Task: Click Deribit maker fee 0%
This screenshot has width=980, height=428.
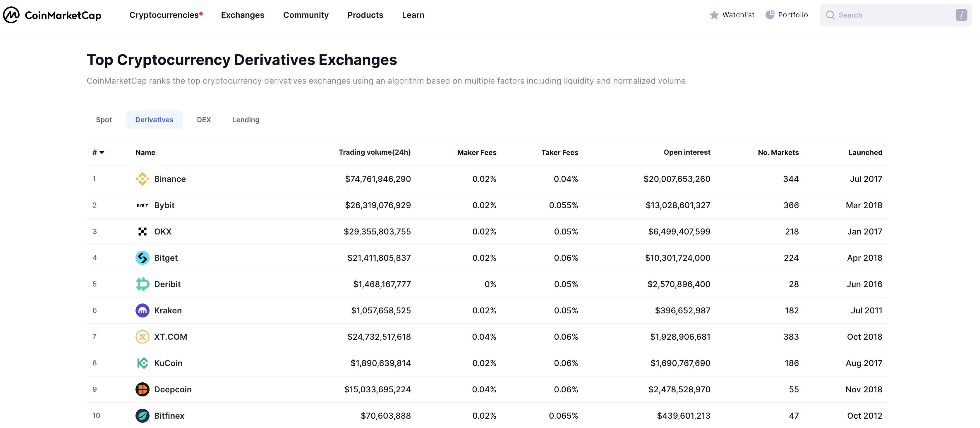Action: [x=490, y=284]
